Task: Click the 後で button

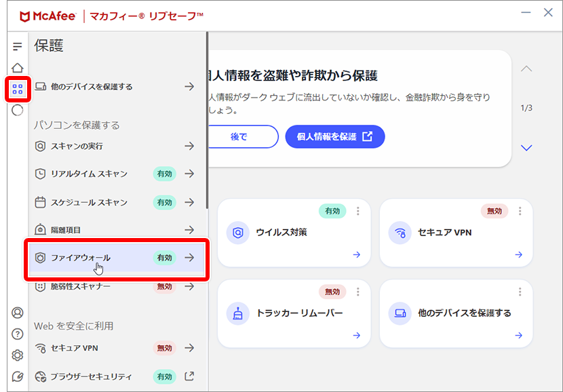Action: point(239,137)
